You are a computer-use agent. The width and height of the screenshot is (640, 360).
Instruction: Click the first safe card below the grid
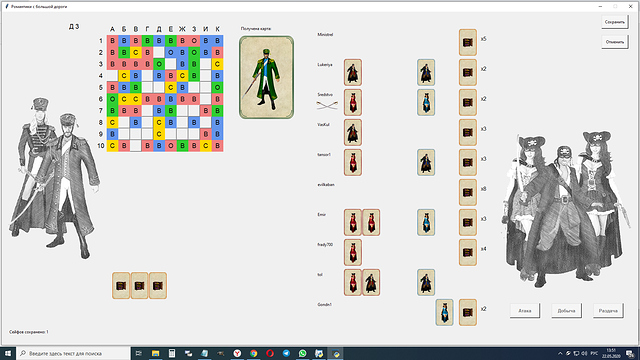(121, 286)
